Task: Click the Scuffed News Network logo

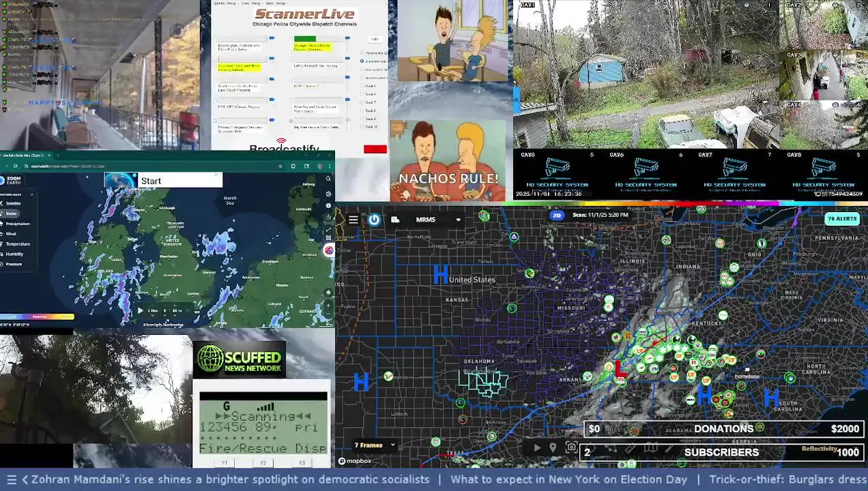Action: tap(240, 360)
